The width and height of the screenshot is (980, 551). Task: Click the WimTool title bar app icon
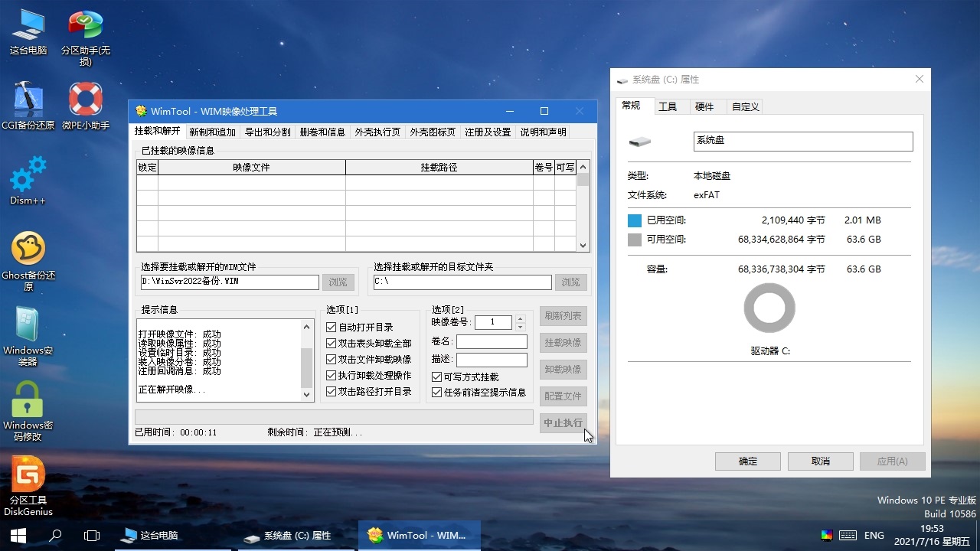click(140, 112)
